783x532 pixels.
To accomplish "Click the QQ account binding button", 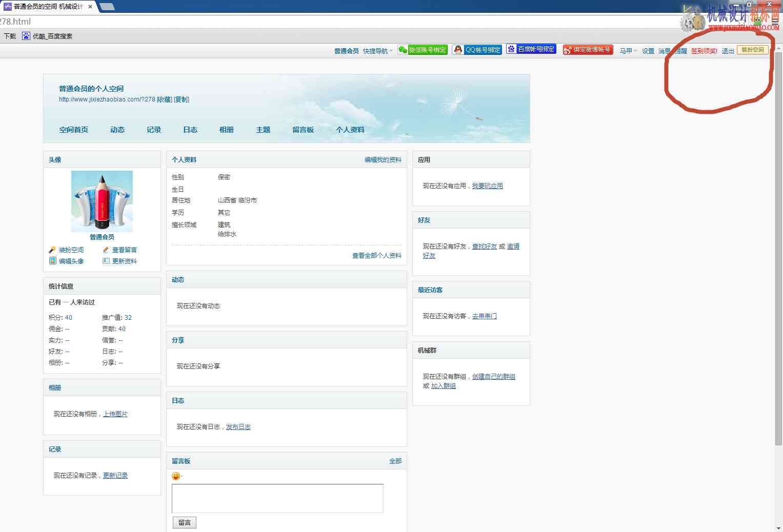I will [477, 50].
